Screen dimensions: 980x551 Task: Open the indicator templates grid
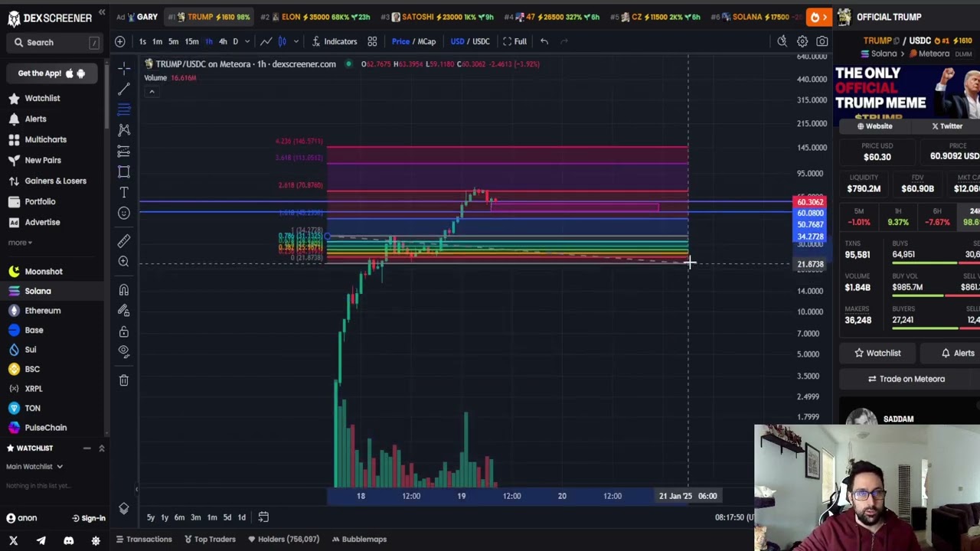point(372,41)
